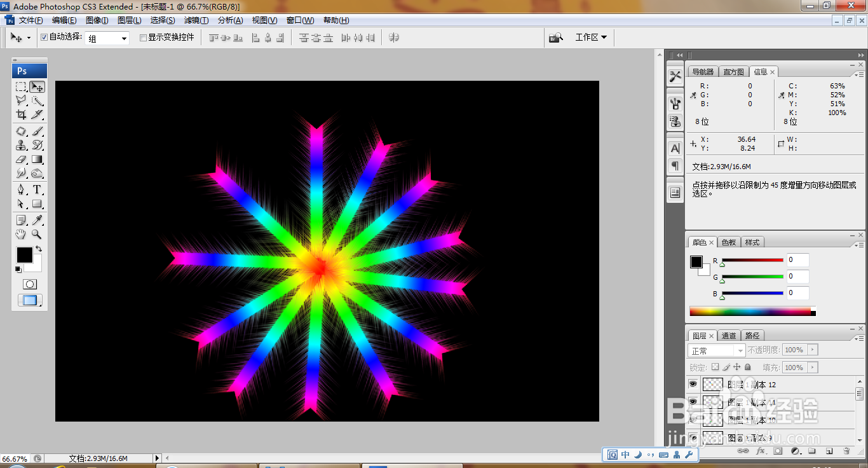Reset default foreground and background colors
Viewport: 868px width, 468px height.
pos(18,270)
